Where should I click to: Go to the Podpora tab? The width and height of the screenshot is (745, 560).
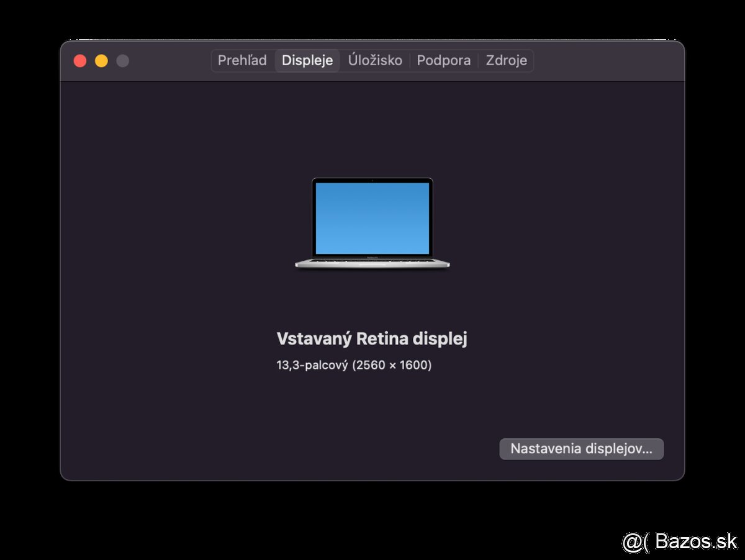(x=443, y=60)
